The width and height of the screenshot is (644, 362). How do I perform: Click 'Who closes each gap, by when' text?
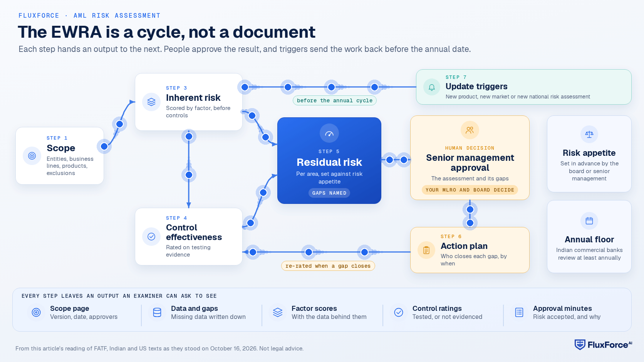(474, 260)
